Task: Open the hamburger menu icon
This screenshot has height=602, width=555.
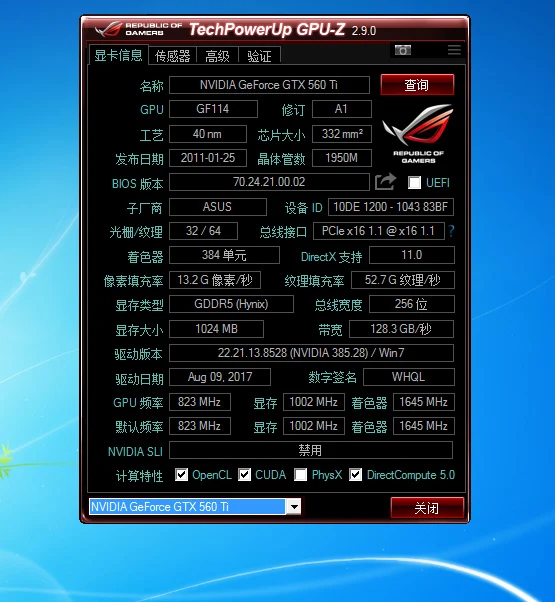Action: (454, 50)
